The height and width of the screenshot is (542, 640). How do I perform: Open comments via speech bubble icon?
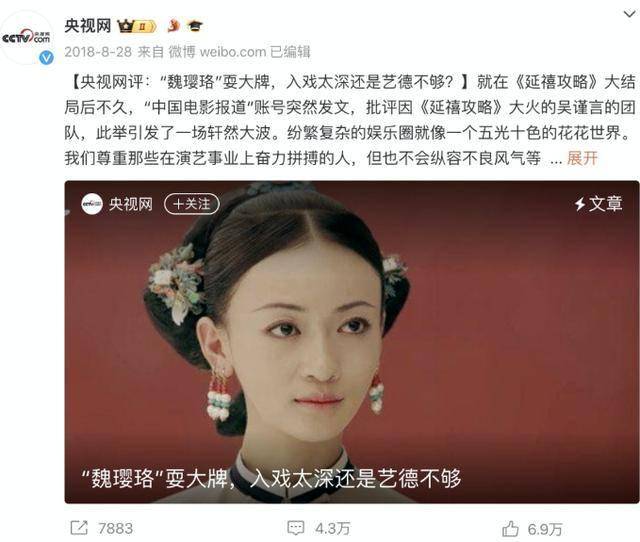[x=296, y=528]
